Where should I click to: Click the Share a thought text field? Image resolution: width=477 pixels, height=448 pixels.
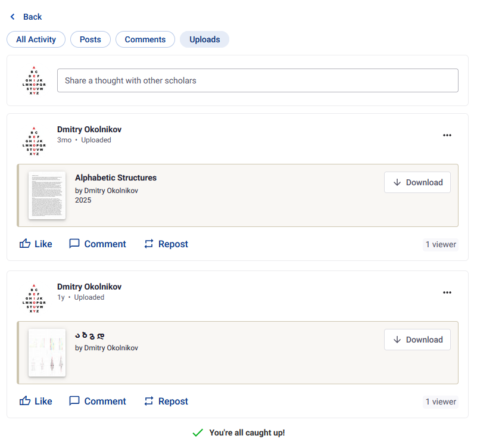257,80
